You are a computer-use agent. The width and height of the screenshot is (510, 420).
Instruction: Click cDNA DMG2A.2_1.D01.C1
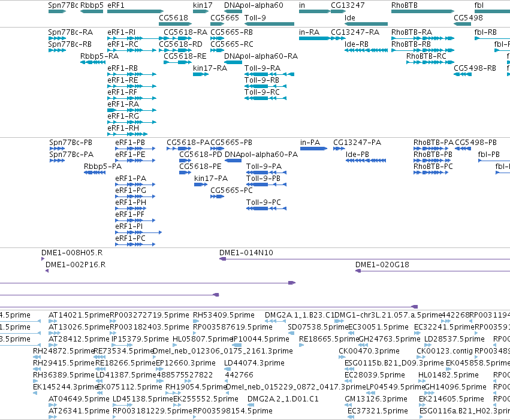pos(283,399)
